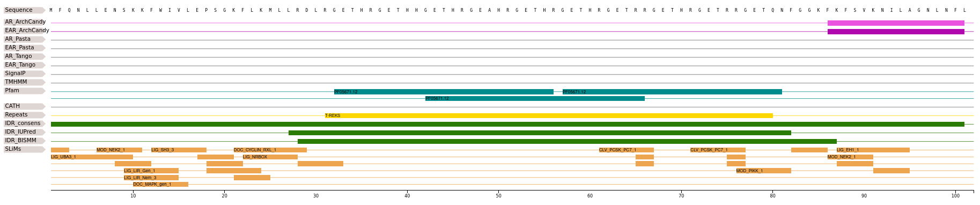980x205 pixels.
Task: Click the MOD_PIKK_1 motif bar
Action: pyautogui.click(x=763, y=171)
